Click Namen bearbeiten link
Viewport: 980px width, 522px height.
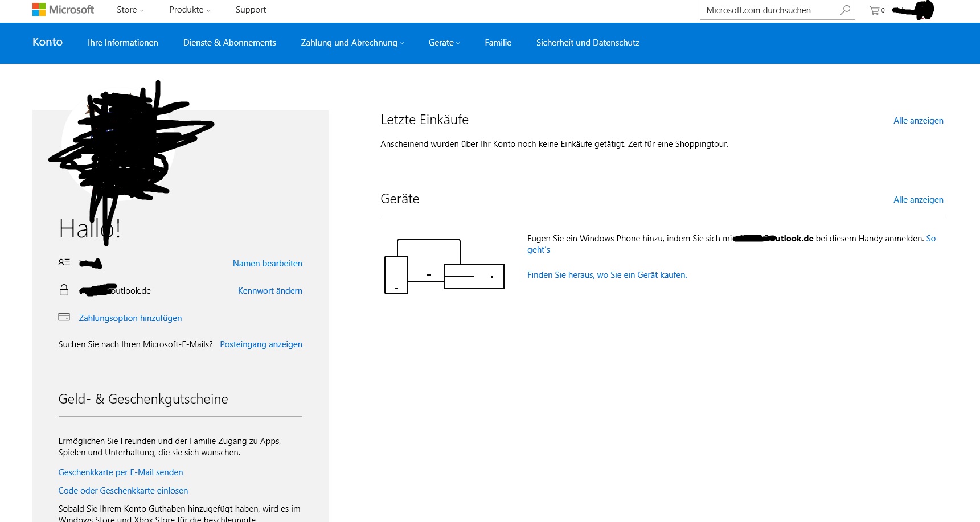[268, 264]
